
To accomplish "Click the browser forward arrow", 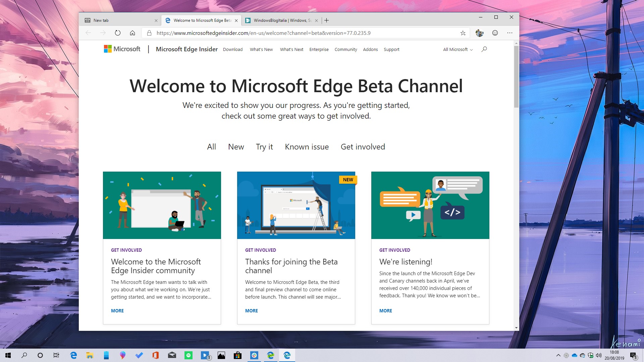I will pos(103,33).
